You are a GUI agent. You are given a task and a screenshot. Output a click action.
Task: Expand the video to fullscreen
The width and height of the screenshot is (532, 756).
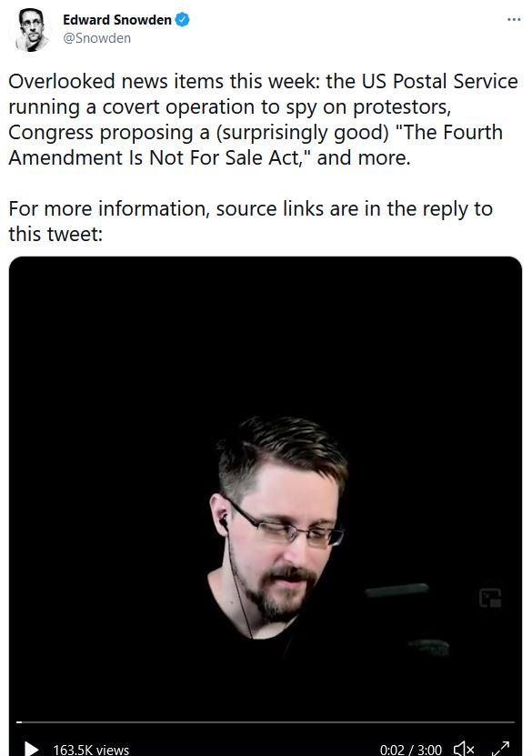(x=500, y=749)
